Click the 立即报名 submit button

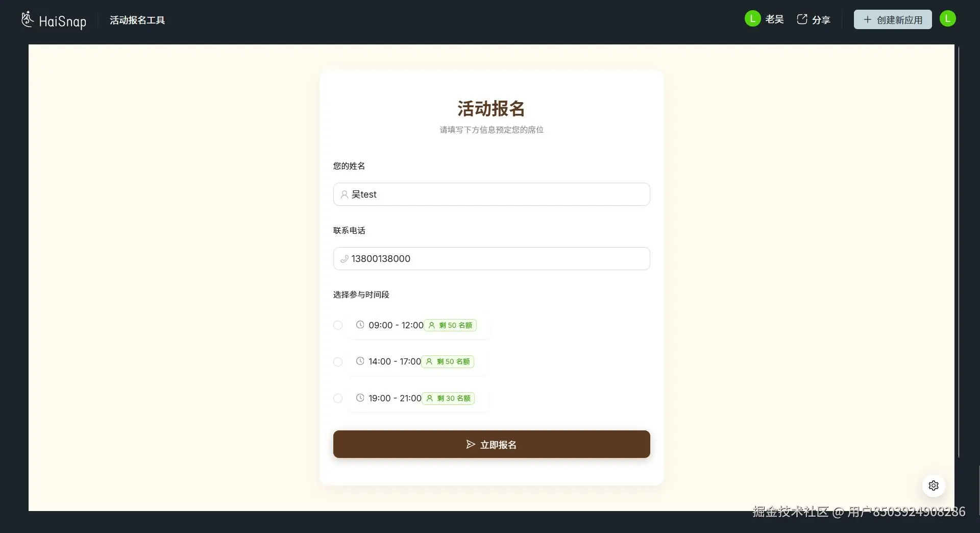tap(492, 444)
